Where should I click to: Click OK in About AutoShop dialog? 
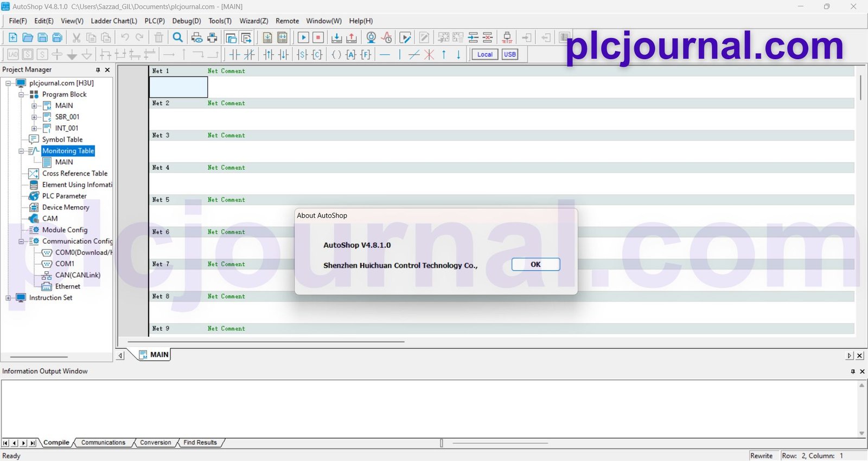coord(535,264)
